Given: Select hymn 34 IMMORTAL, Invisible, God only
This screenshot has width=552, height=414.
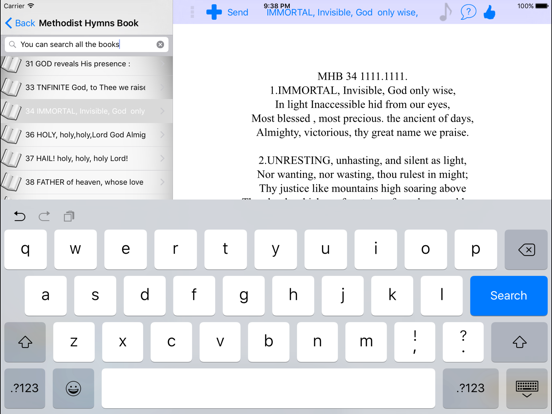Looking at the screenshot, I should coord(85,111).
